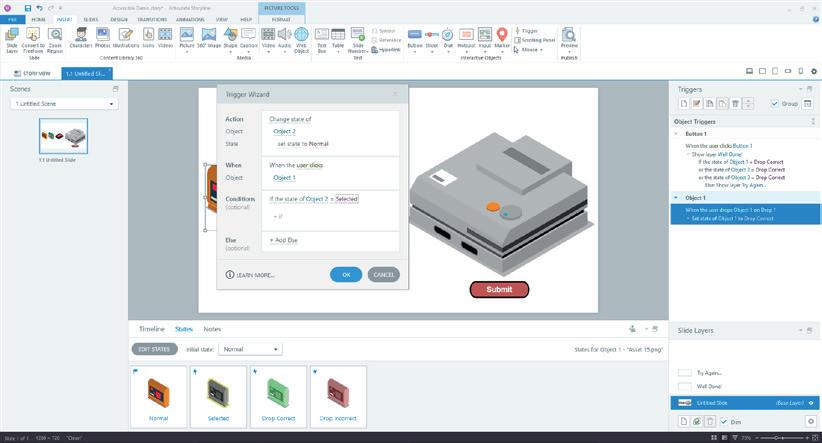This screenshot has width=822, height=443.
Task: Collapse the Object 1 triggers group
Action: [676, 198]
